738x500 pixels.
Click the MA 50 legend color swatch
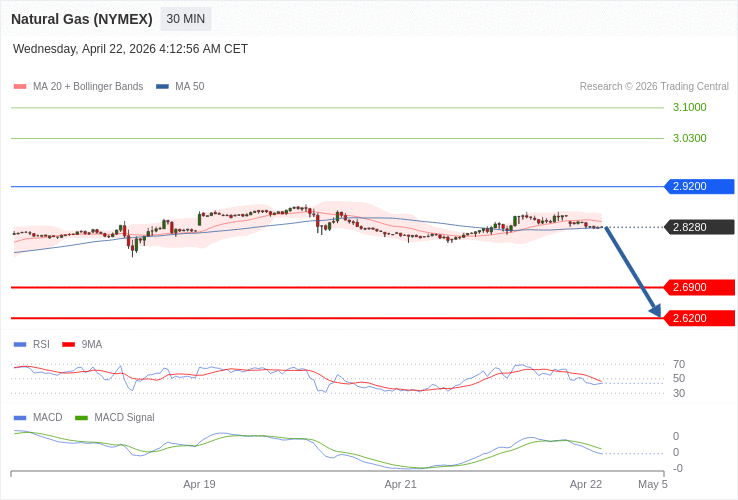click(x=162, y=87)
